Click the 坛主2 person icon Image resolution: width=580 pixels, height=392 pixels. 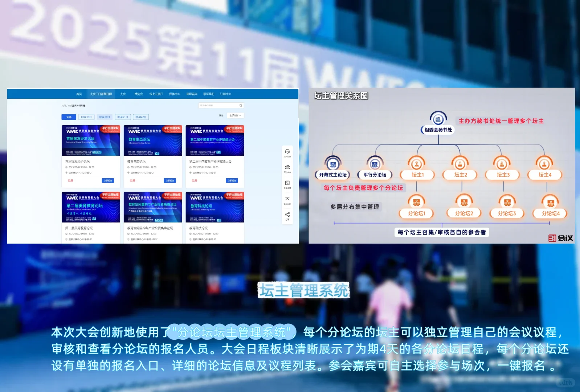coord(460,164)
